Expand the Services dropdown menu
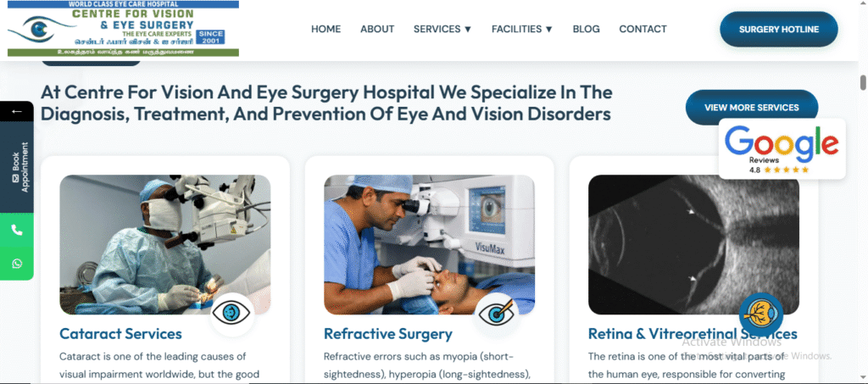Screen dimensions: 868x384 (x=442, y=29)
